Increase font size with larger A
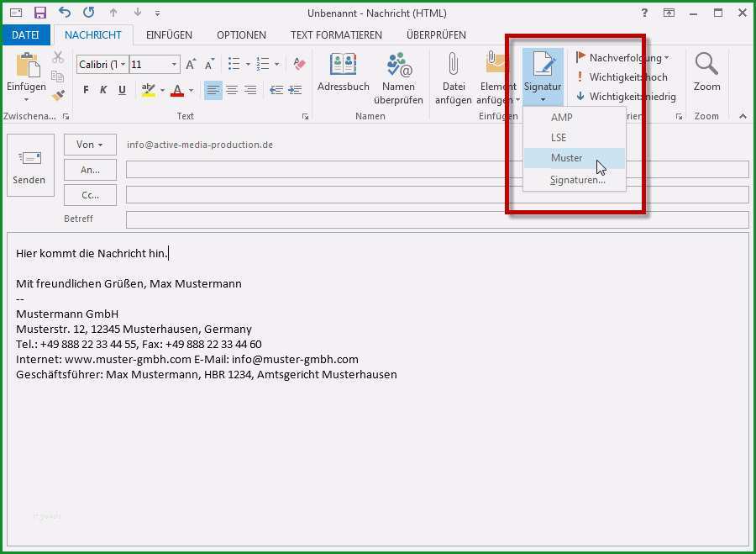Screen dimensions: 756x554 tap(191, 64)
